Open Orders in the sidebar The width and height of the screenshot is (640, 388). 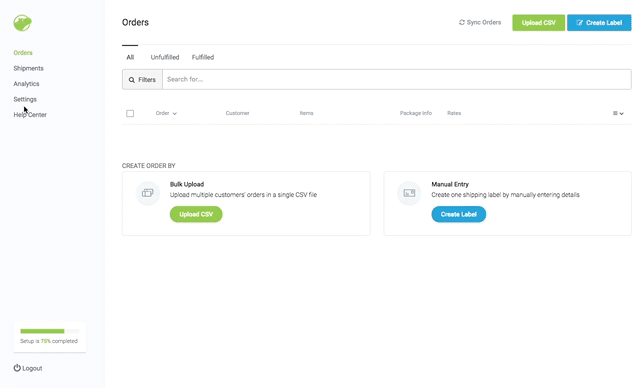click(x=23, y=53)
